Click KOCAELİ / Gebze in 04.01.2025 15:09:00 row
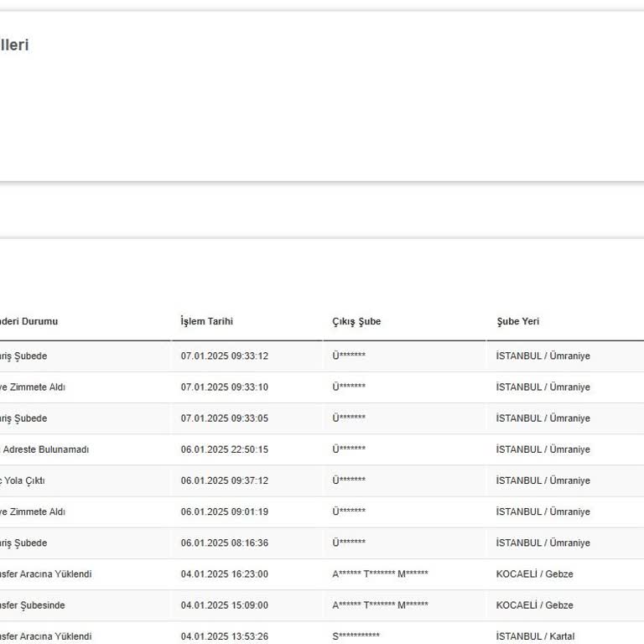 [535, 605]
